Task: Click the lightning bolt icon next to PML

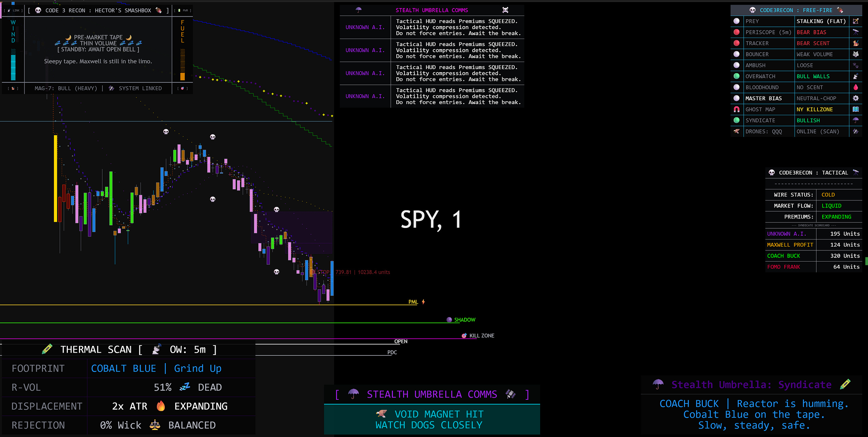Action: click(x=423, y=302)
